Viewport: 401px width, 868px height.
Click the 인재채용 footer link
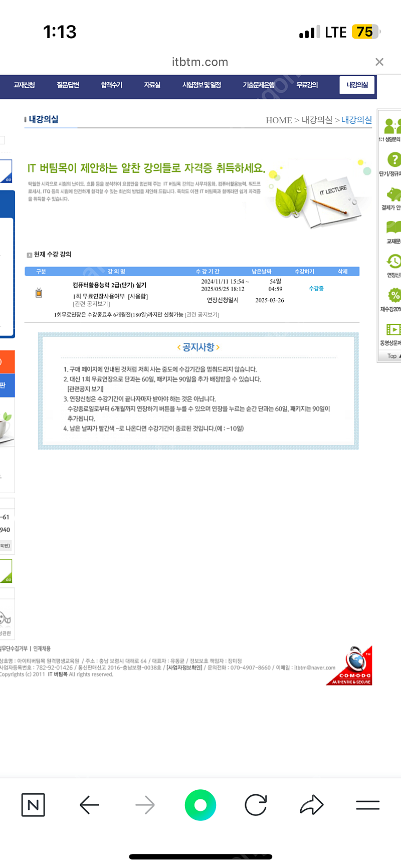(x=42, y=648)
